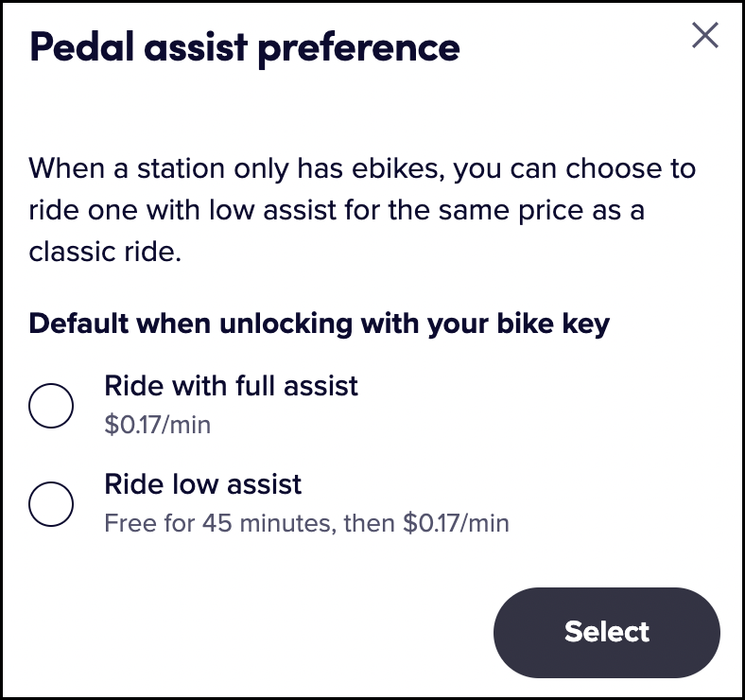Confirm the preference with the Select button
This screenshot has height=700, width=745.
606,632
